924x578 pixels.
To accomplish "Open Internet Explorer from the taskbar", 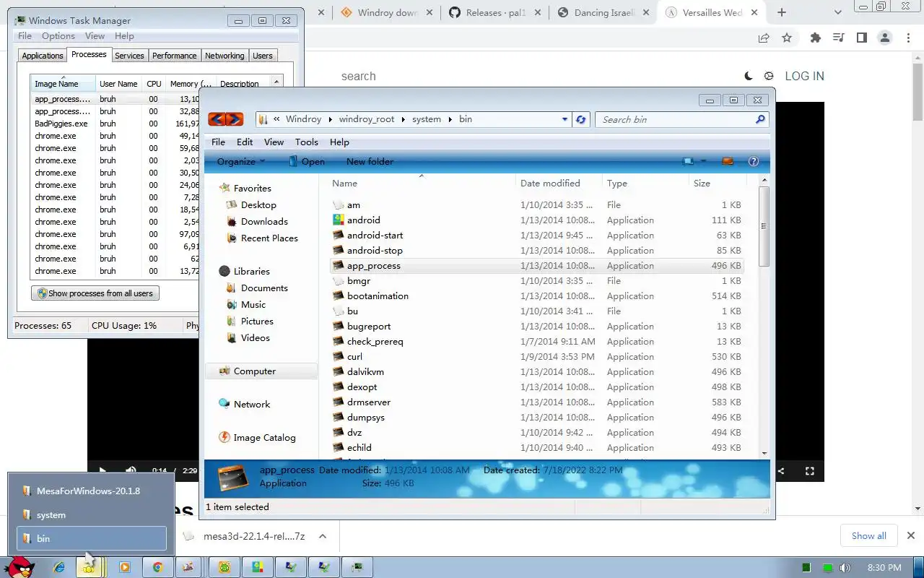I will pyautogui.click(x=59, y=568).
